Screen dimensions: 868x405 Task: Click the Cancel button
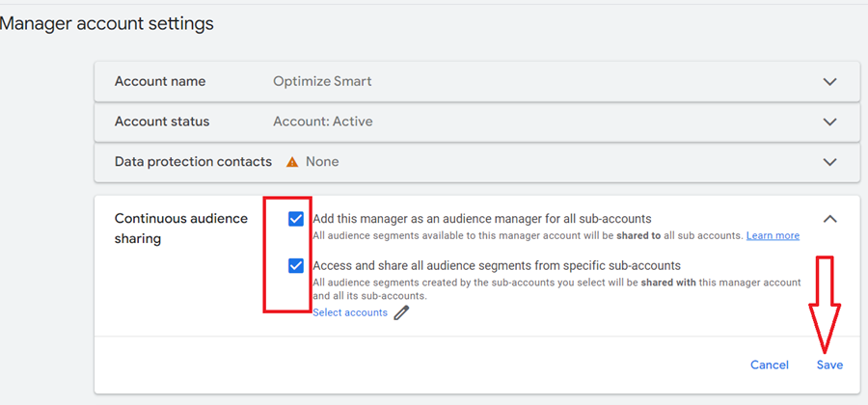pos(769,364)
